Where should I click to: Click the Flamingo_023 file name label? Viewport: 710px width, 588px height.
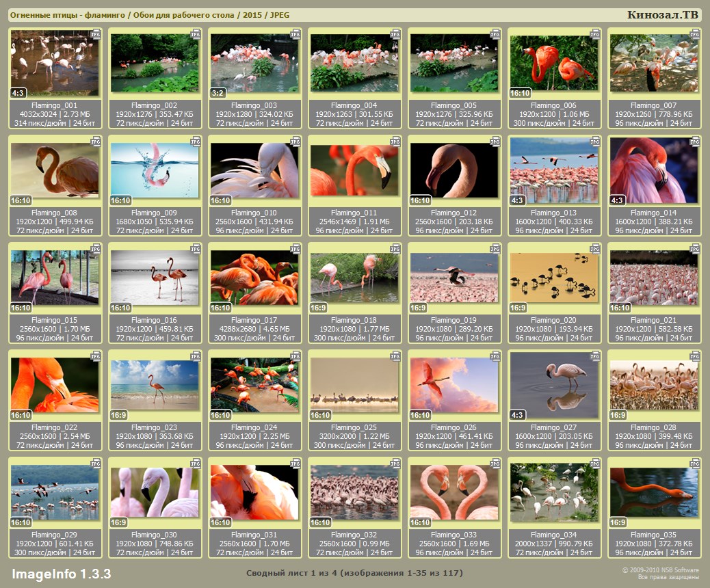[155, 427]
